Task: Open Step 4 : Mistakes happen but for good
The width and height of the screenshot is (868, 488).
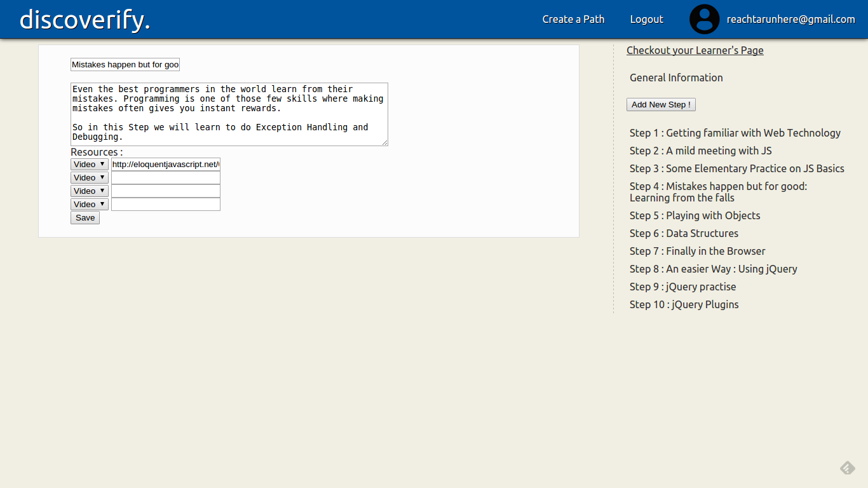Action: 719,192
